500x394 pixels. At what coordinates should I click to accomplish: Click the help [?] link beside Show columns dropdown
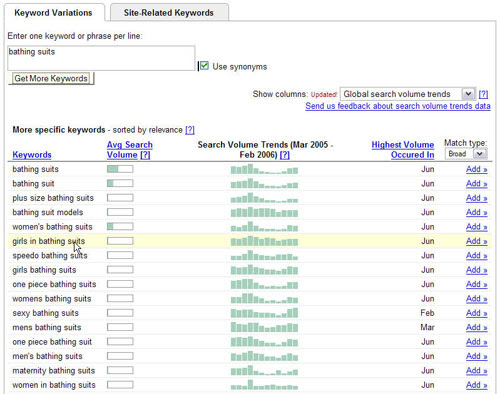[483, 94]
